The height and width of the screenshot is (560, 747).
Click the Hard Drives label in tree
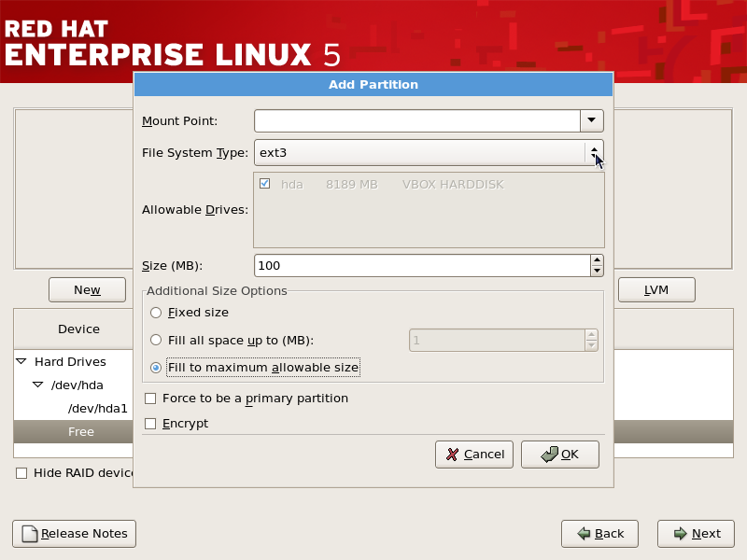(71, 362)
